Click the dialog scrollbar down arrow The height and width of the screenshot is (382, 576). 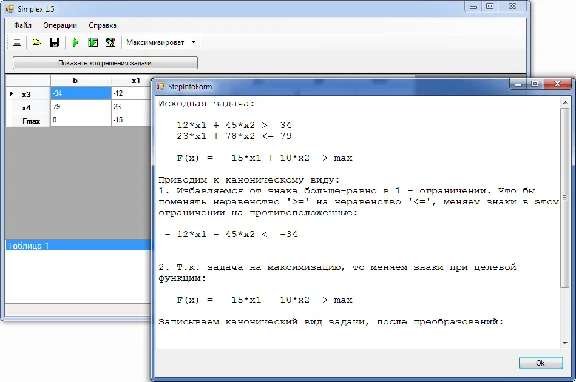[x=565, y=343]
